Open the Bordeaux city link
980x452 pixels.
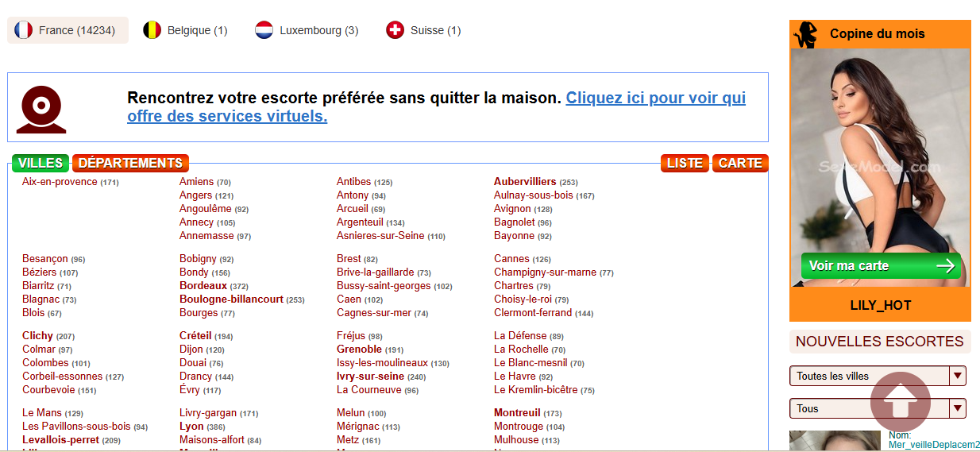coord(203,286)
